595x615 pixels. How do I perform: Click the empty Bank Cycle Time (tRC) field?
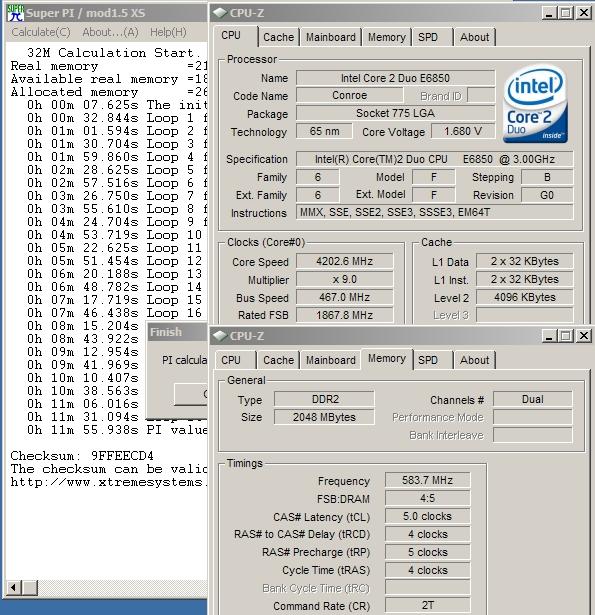(x=428, y=588)
